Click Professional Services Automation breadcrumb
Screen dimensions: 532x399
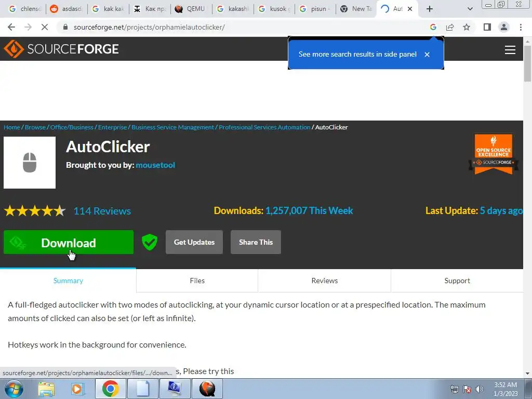(x=264, y=127)
